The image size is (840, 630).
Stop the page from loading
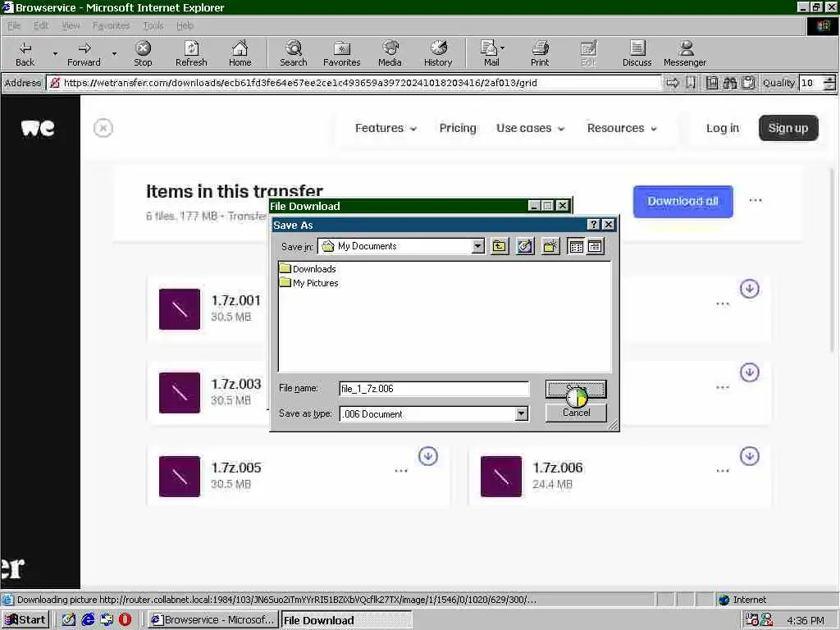pos(143,54)
